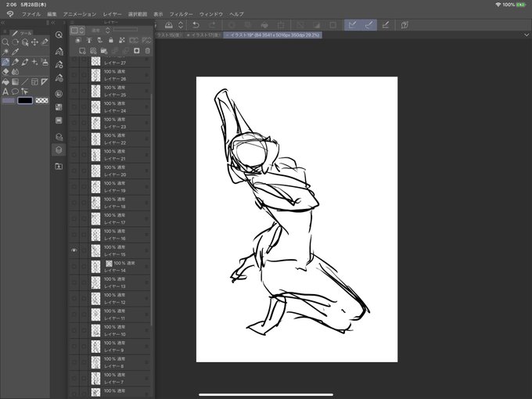Click the stepper beside the clear icon
Screen dimensions: 532x399
pyautogui.click(x=181, y=25)
